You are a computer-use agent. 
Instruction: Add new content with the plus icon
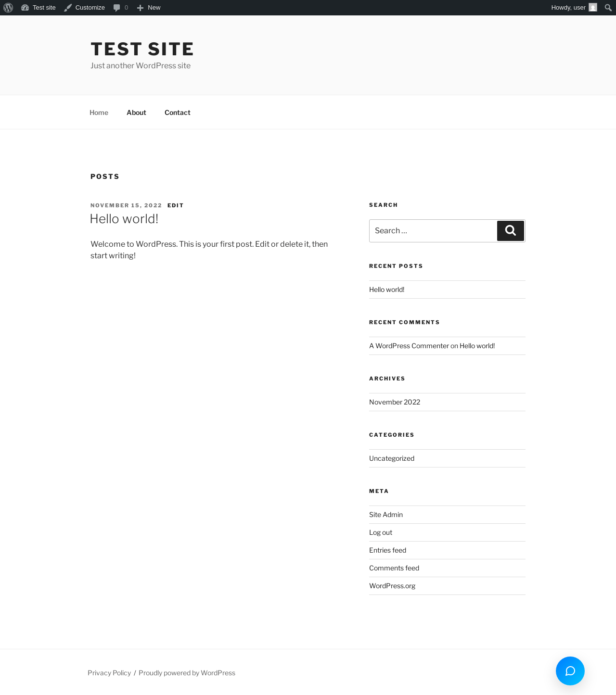point(140,8)
